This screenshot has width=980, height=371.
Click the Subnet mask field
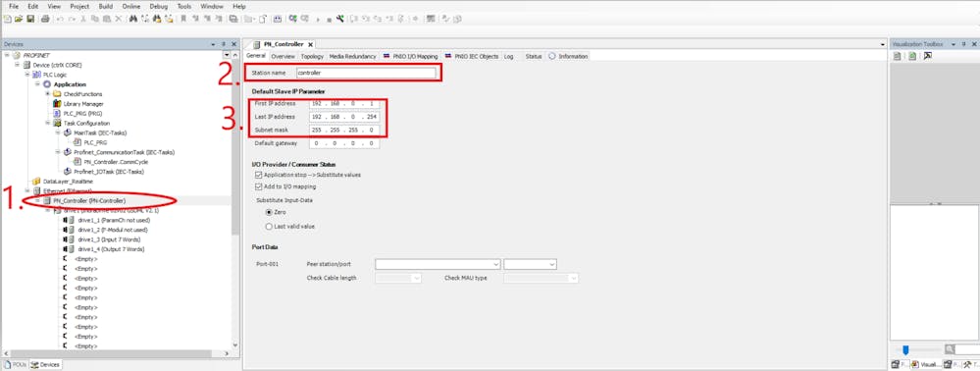[x=343, y=130]
